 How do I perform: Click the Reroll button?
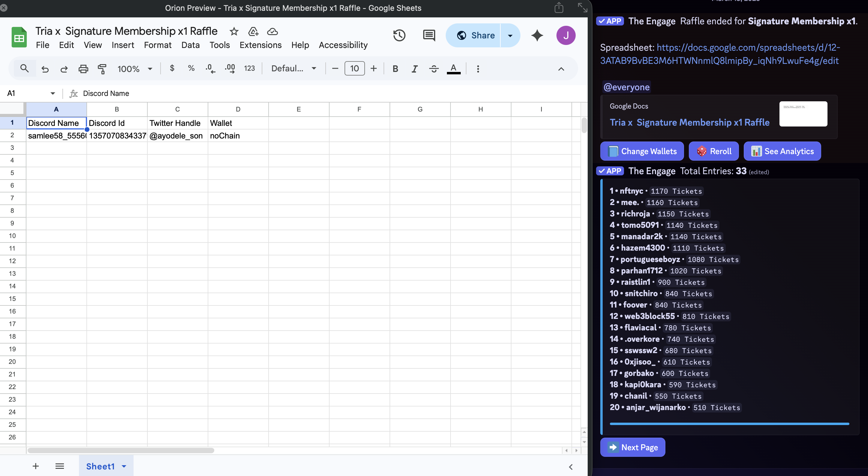coord(714,151)
